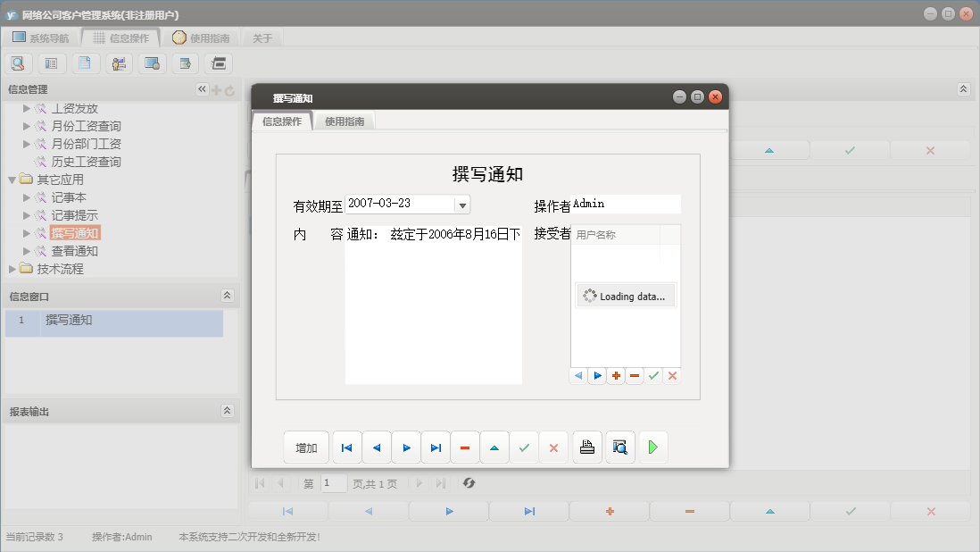Select the user management icon in the toolbar
The image size is (980, 552).
click(x=117, y=63)
